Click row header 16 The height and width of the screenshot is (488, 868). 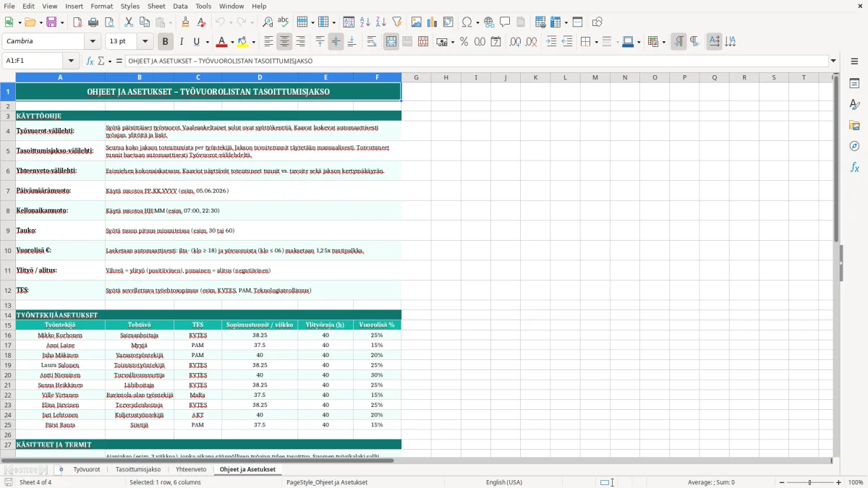click(8, 335)
